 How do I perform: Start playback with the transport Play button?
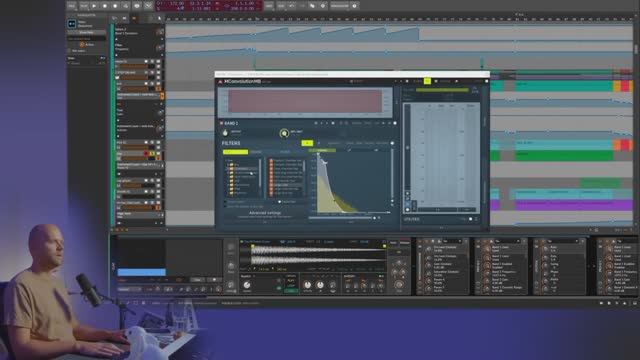point(94,6)
